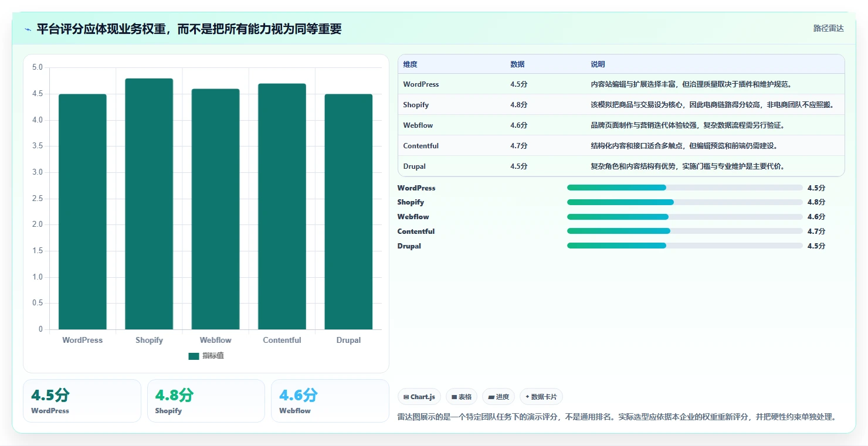
Task: Click the lightning icon beside the page title
Action: tap(28, 29)
